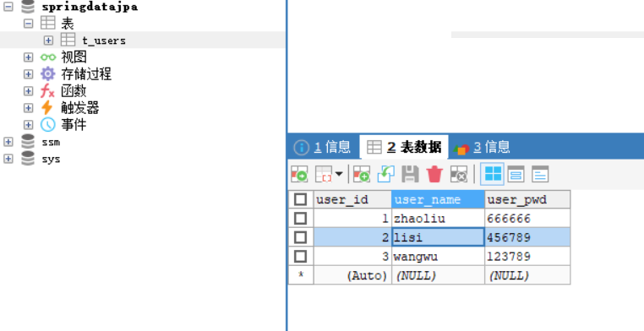This screenshot has height=331, width=644.
Task: Open the export options dropdown arrow
Action: tap(339, 174)
